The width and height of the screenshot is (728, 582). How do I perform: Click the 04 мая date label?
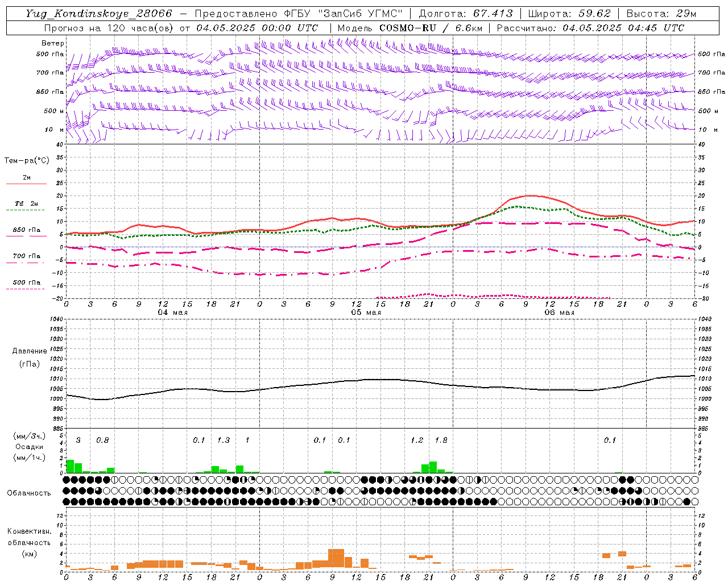coord(172,313)
